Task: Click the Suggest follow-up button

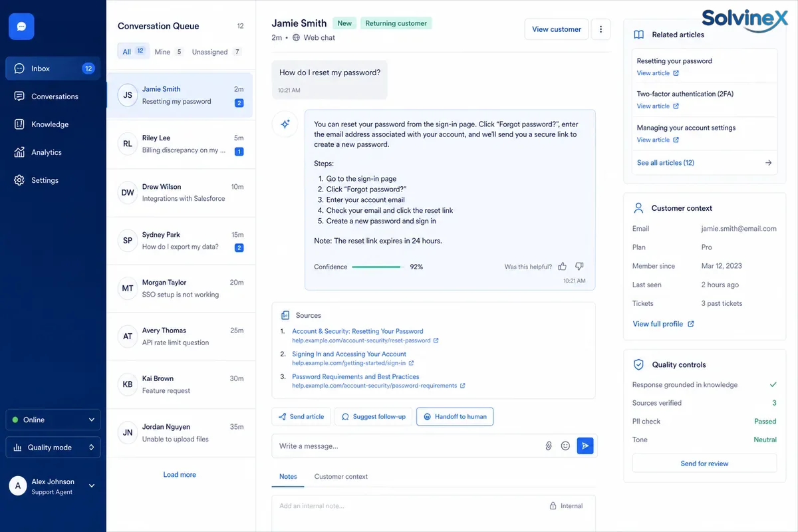Action: click(x=373, y=417)
